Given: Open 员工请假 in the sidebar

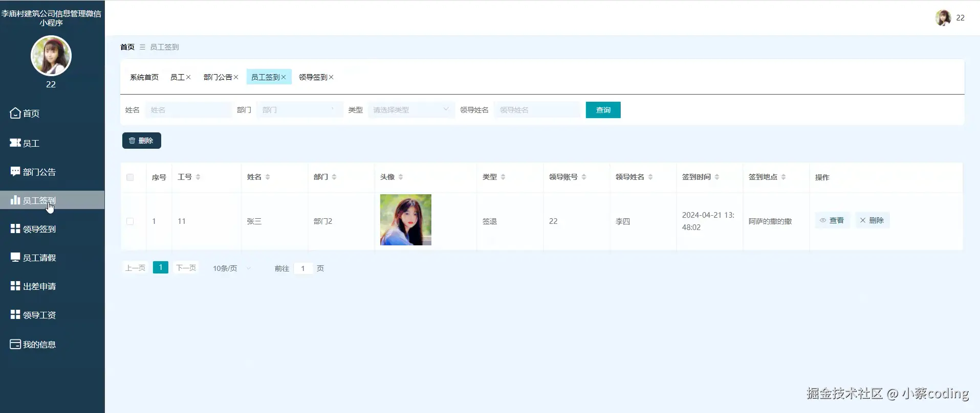Looking at the screenshot, I should point(52,258).
